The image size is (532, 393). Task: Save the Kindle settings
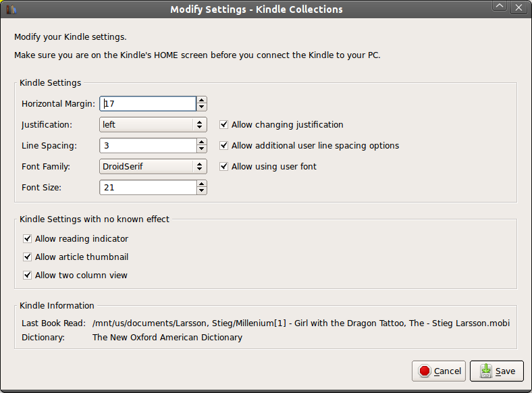pos(496,371)
